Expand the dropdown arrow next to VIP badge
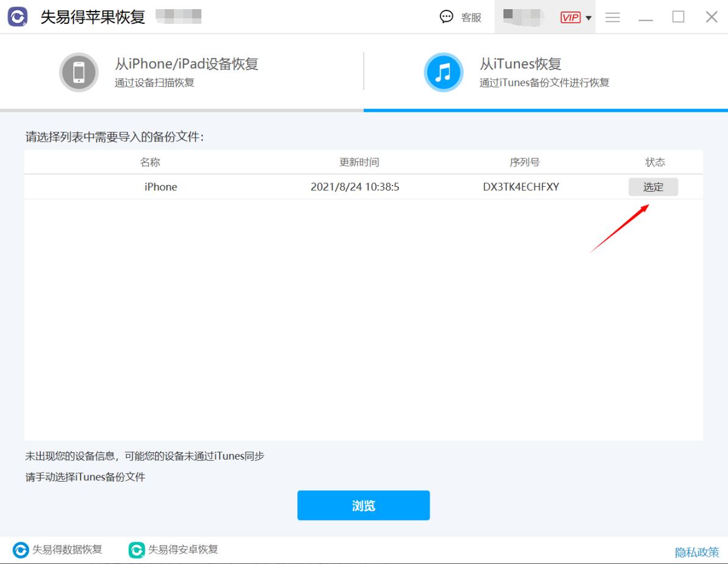 pyautogui.click(x=589, y=17)
